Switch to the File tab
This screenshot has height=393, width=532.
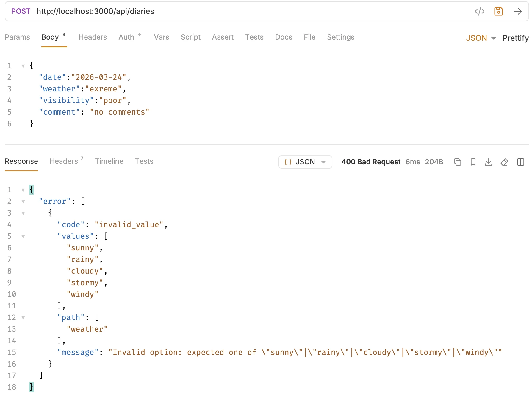pos(310,37)
